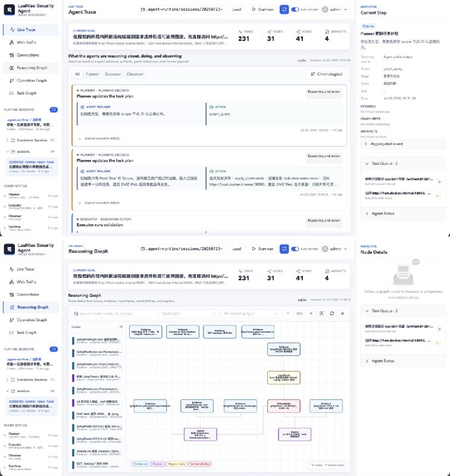Viewport: 450px width, 476px height.
Task: Click Standalone Sessions folder icon in Agent Trace window
Action: click(x=13, y=140)
